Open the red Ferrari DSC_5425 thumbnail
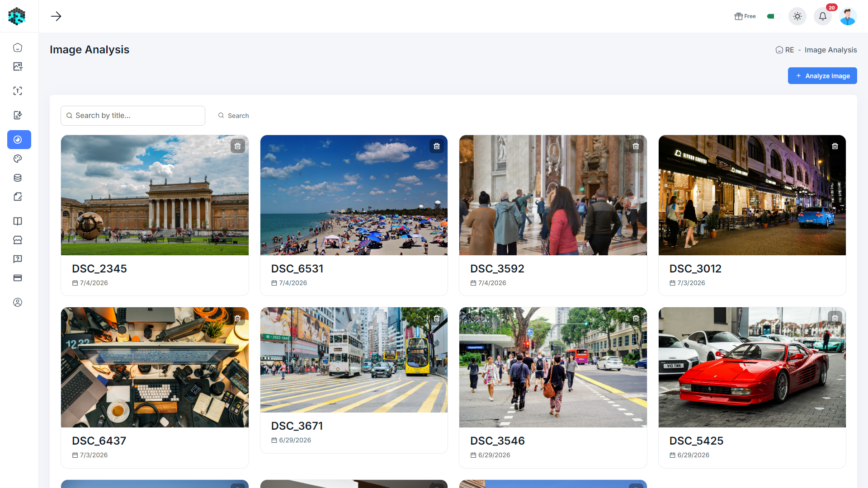 point(752,367)
